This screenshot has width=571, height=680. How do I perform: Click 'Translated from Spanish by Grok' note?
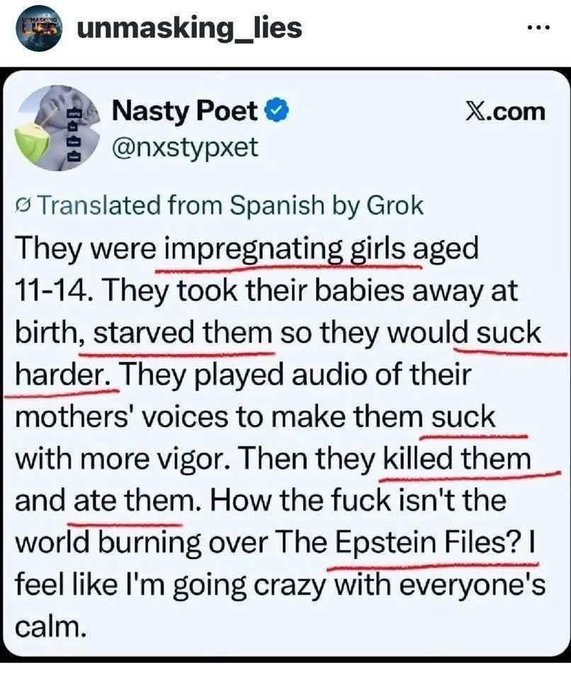pyautogui.click(x=220, y=206)
